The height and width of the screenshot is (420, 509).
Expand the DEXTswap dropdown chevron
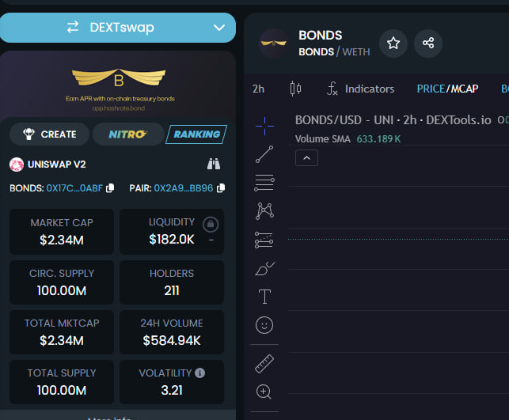[219, 28]
